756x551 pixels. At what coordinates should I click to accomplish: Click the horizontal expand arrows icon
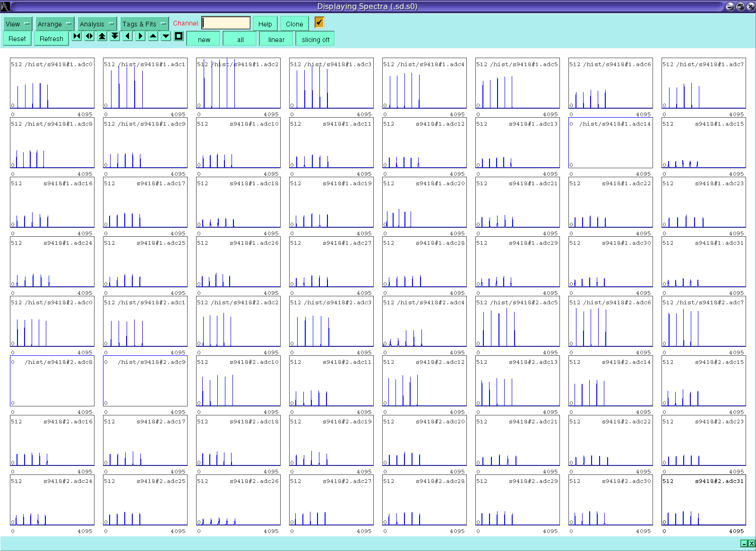tap(89, 36)
